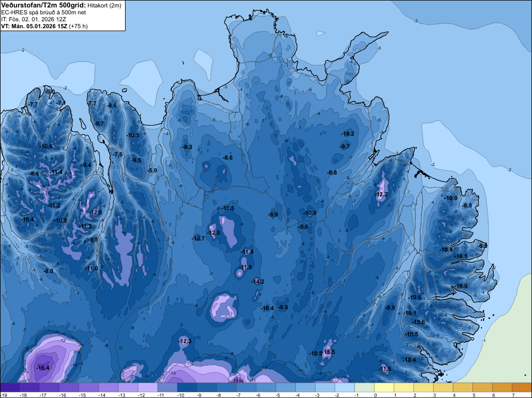The width and height of the screenshot is (532, 398).
Task: Click the -6.9 temperature label
Action: tap(483, 246)
